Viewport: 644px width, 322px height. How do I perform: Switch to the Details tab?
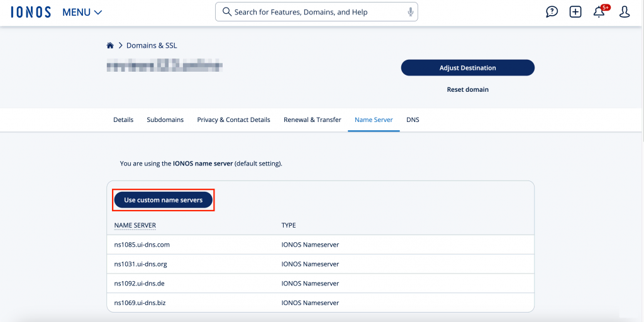[123, 119]
